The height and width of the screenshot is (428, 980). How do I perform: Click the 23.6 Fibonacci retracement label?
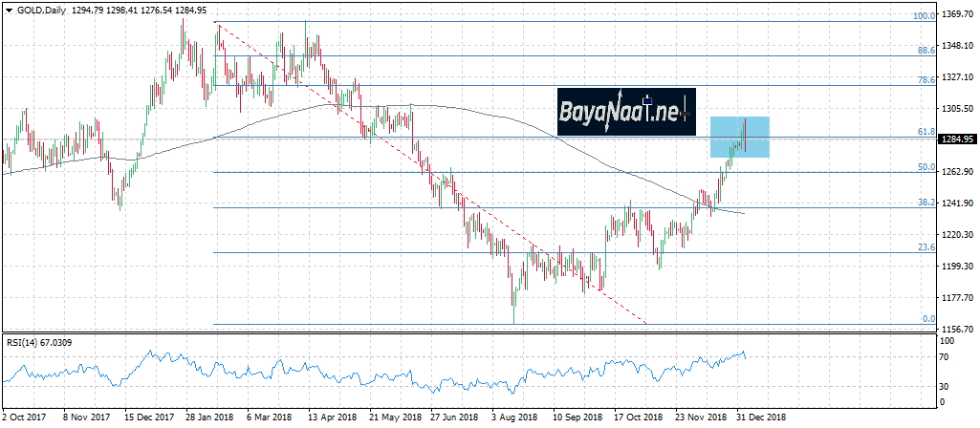(x=926, y=247)
